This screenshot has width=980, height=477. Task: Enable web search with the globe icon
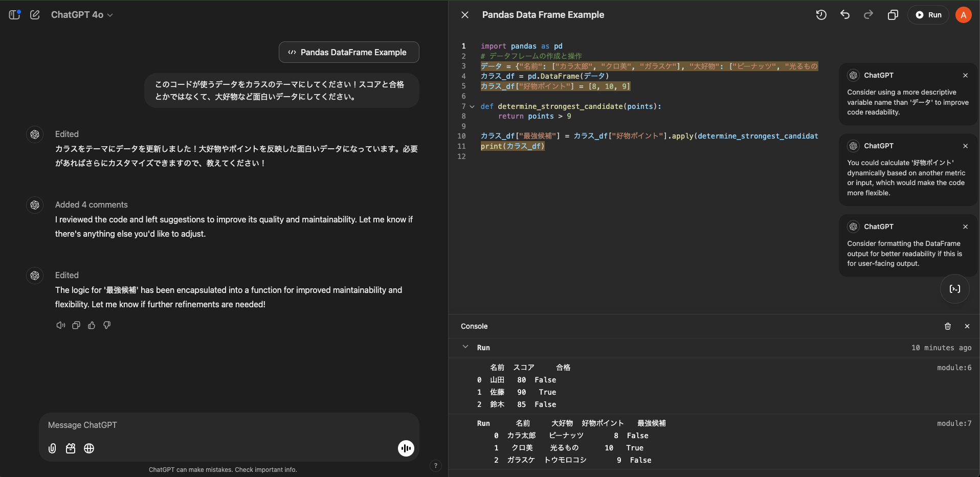click(89, 448)
